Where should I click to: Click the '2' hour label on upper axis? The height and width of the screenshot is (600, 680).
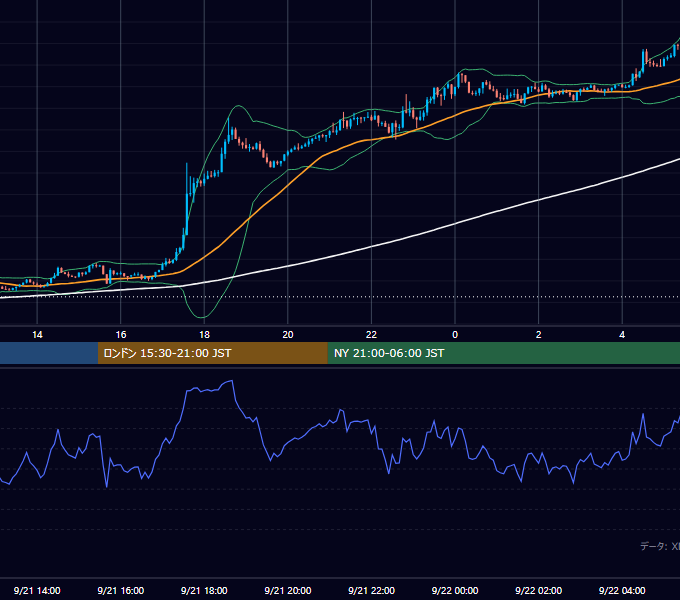tap(539, 335)
